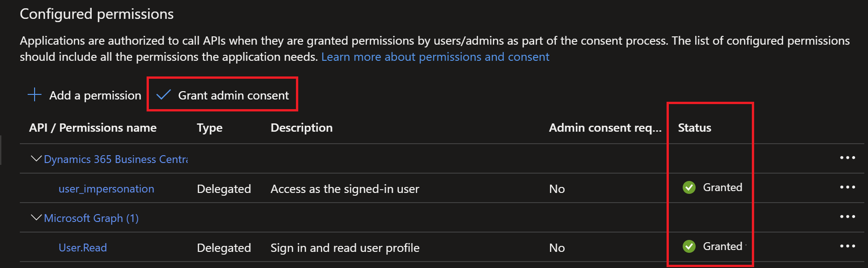Click green Granted icon for user_impersonation

click(689, 187)
